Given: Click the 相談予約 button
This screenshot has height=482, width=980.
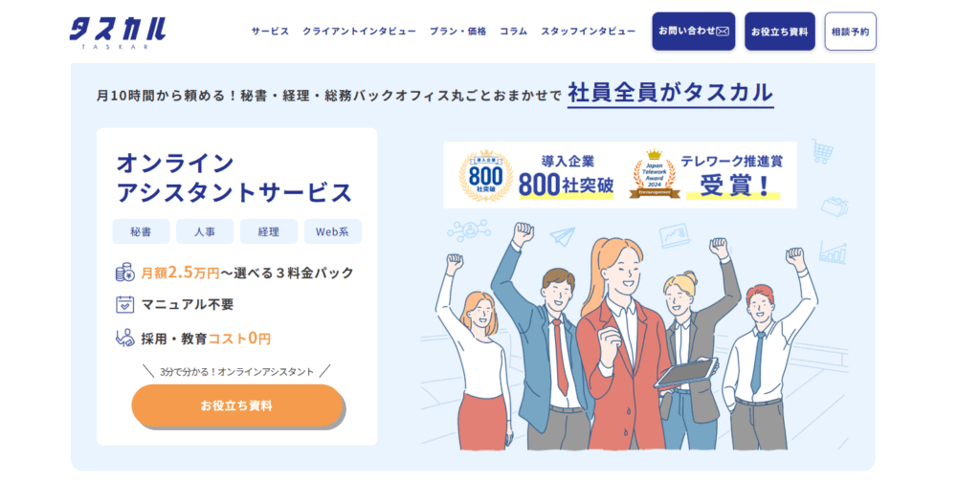Looking at the screenshot, I should [850, 32].
